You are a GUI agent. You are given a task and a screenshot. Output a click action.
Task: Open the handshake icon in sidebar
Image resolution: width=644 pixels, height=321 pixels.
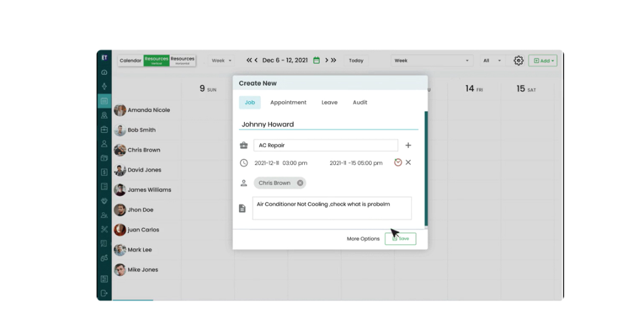click(104, 201)
